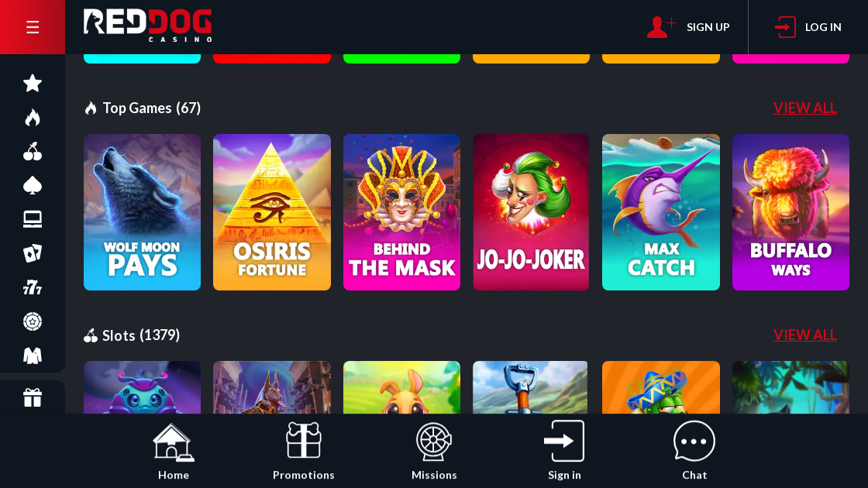Select the laptop sidebar icon
Screen dimensions: 868x488
[32, 220]
